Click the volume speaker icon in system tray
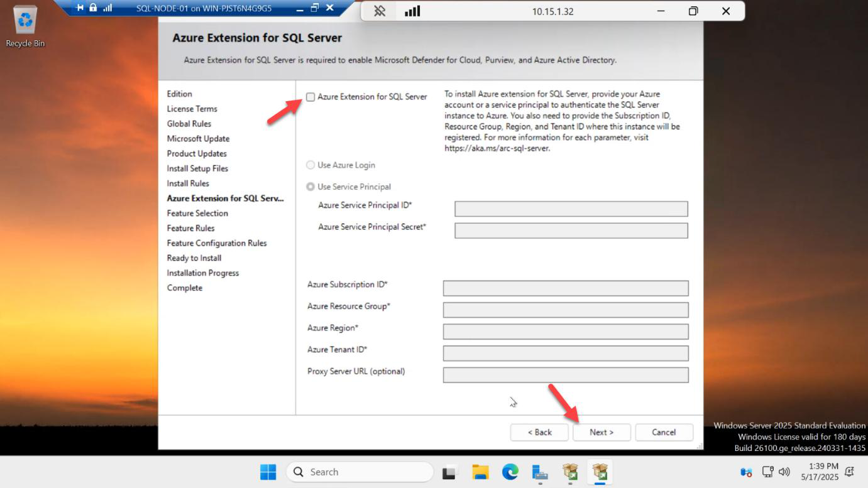868x488 pixels. click(784, 472)
